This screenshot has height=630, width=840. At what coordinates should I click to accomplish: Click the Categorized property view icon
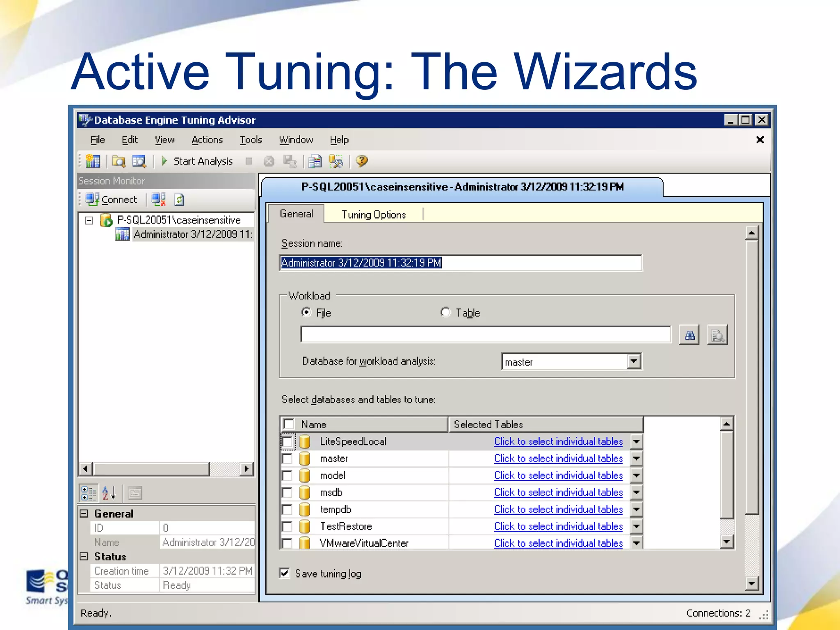tap(89, 493)
